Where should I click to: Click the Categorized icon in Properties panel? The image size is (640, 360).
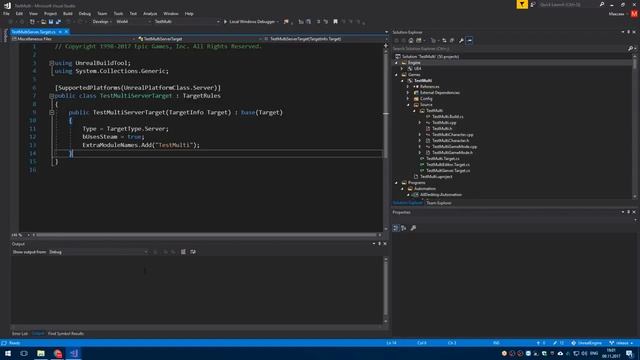396,228
